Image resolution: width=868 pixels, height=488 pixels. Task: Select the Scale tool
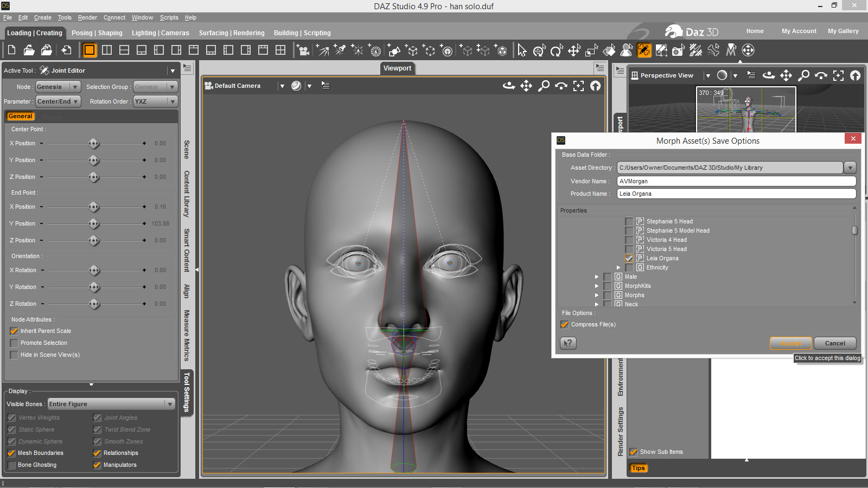[x=591, y=50]
